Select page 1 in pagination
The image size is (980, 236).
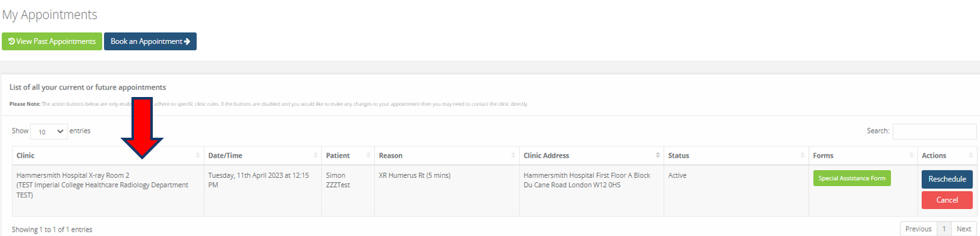point(944,229)
